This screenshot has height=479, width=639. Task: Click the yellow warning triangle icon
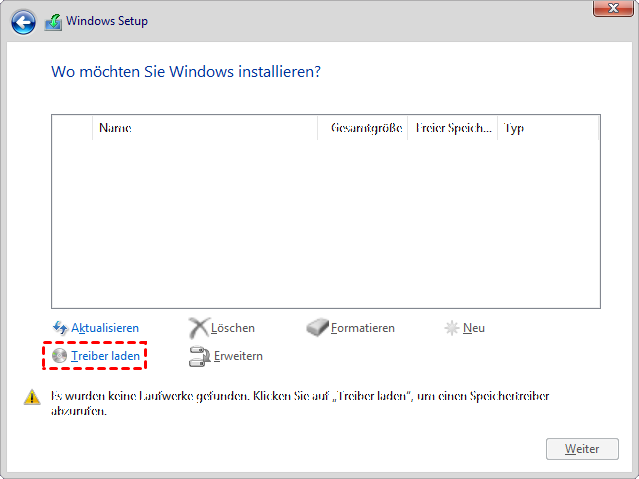[32, 397]
